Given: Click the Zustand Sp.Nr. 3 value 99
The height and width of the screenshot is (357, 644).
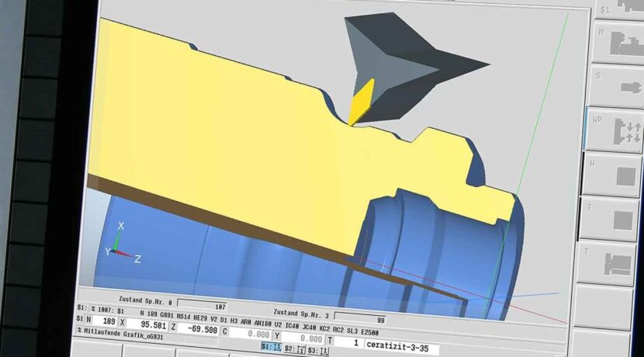Looking at the screenshot, I should (x=360, y=319).
